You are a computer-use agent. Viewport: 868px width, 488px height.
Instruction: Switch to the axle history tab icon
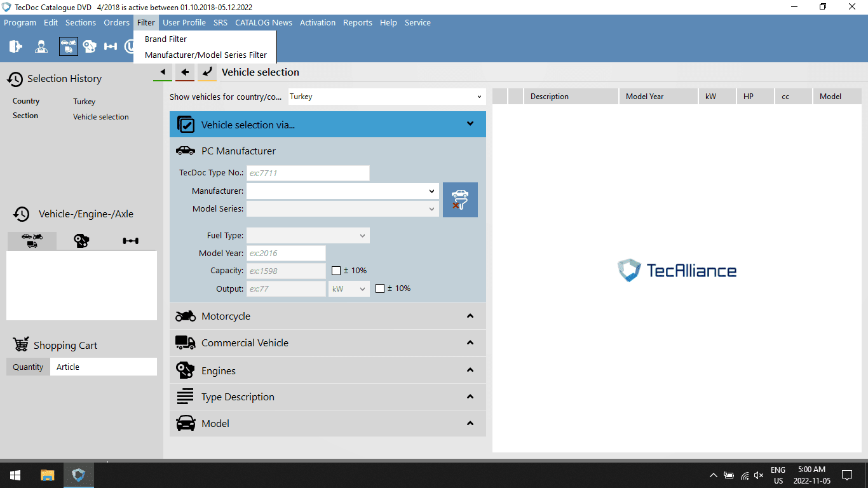tap(131, 241)
